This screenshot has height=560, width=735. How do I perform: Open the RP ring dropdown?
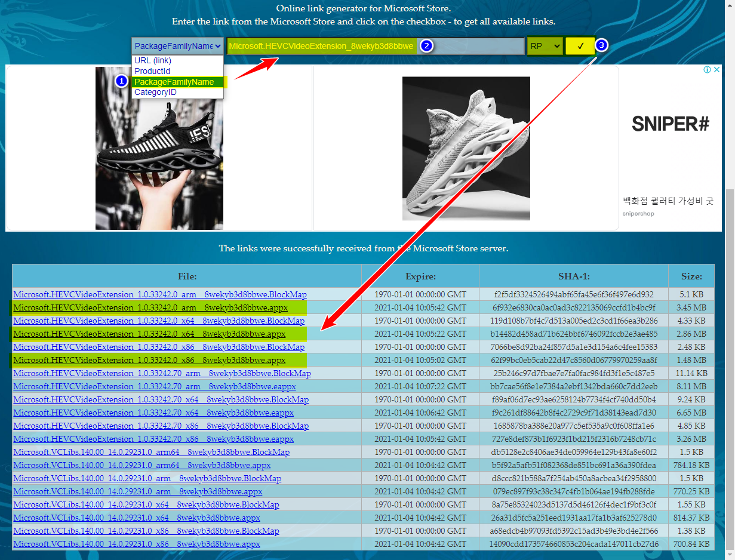click(x=545, y=46)
